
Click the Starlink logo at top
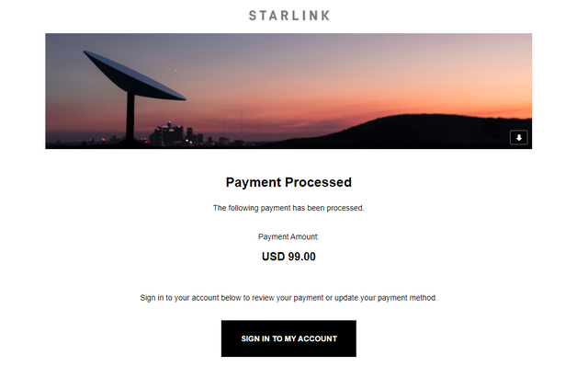coord(288,16)
